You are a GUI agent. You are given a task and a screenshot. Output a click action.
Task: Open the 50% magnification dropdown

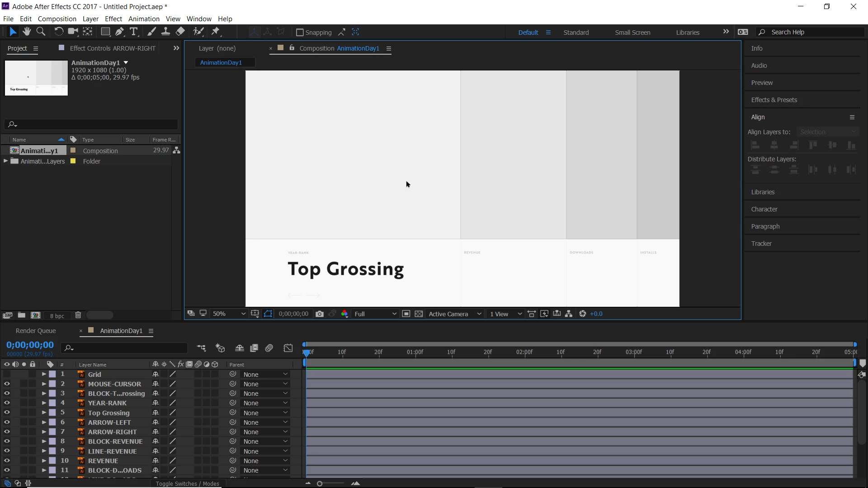(x=229, y=314)
